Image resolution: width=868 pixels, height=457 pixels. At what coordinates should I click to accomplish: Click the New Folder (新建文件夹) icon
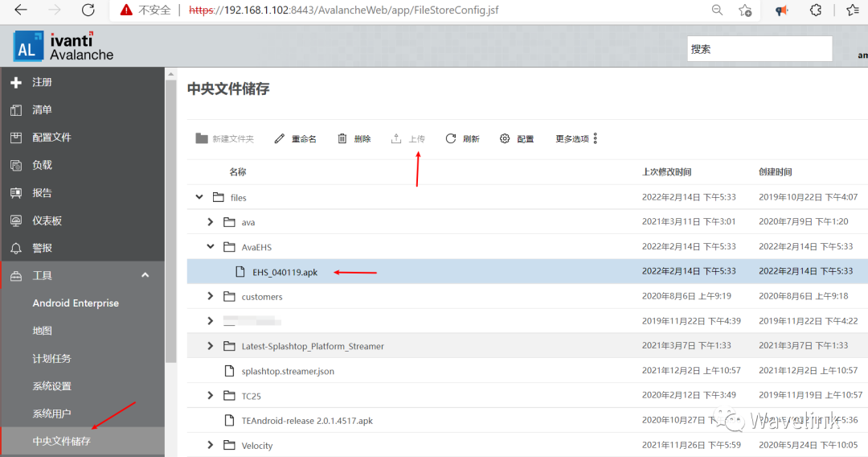pos(202,138)
